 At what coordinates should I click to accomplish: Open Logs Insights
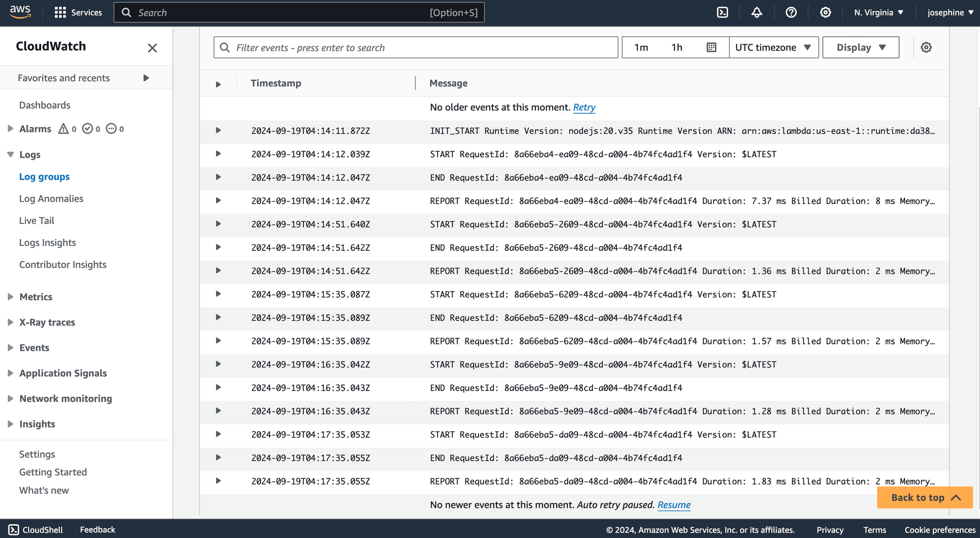point(48,243)
